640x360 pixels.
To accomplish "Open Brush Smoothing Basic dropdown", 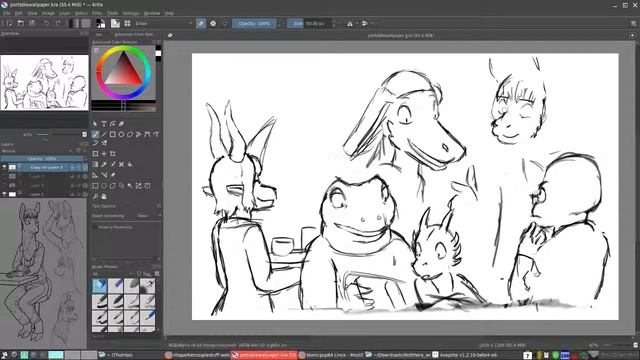I will [x=149, y=216].
